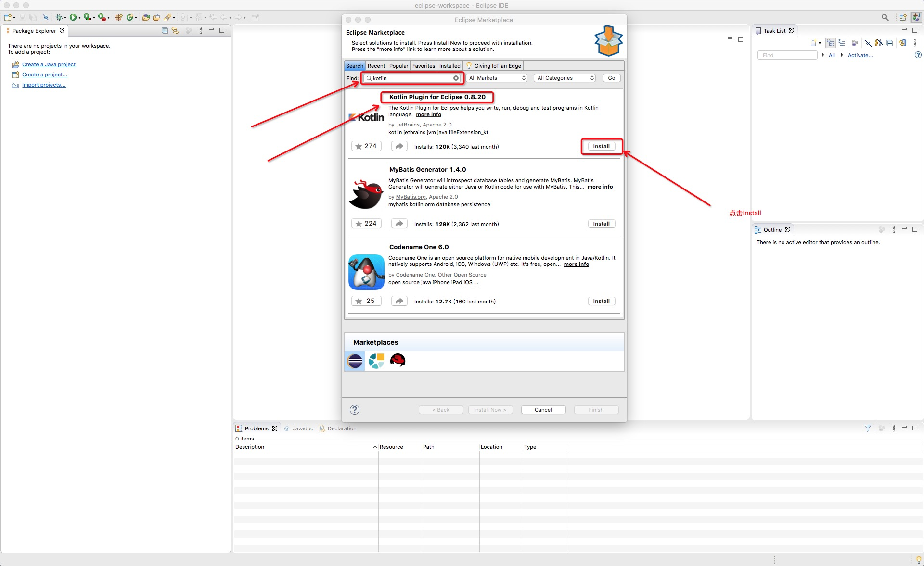The width and height of the screenshot is (924, 566).
Task: Star the Kotlin Plugin (274 favorites)
Action: click(366, 146)
